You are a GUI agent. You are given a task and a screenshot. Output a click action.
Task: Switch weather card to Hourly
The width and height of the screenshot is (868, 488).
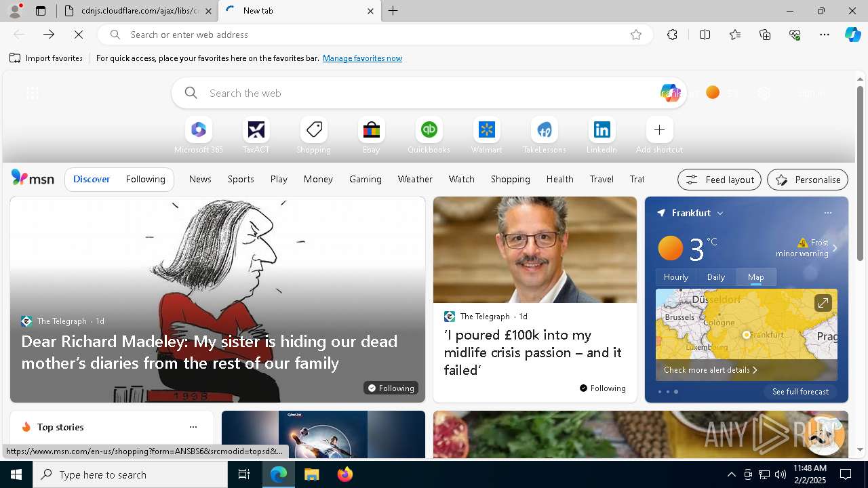click(676, 277)
